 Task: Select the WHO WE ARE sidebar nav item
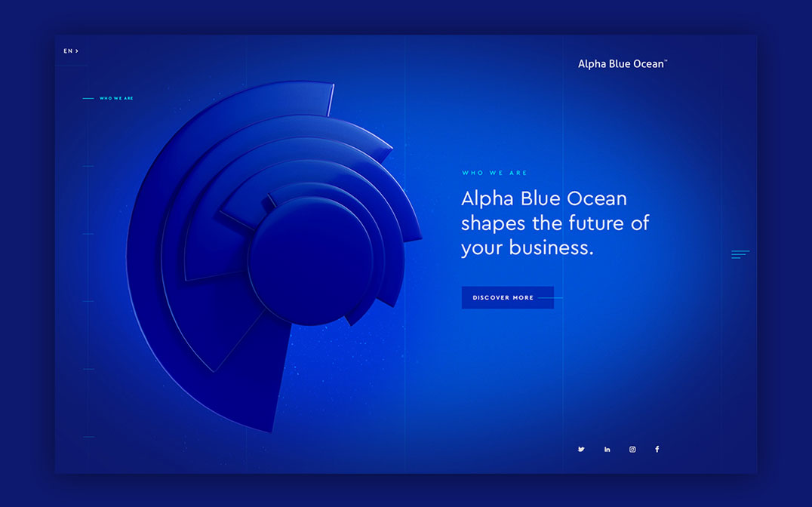116,98
